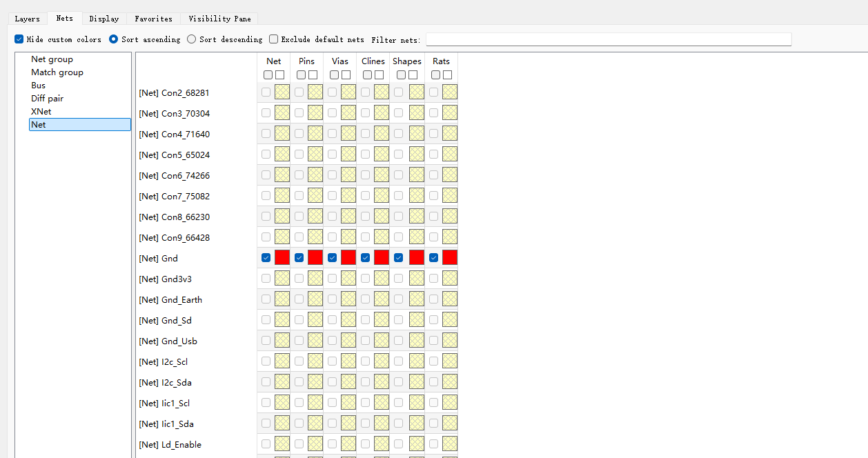Click the Net color swatch for Con2_68281
The height and width of the screenshot is (458, 868).
282,92
